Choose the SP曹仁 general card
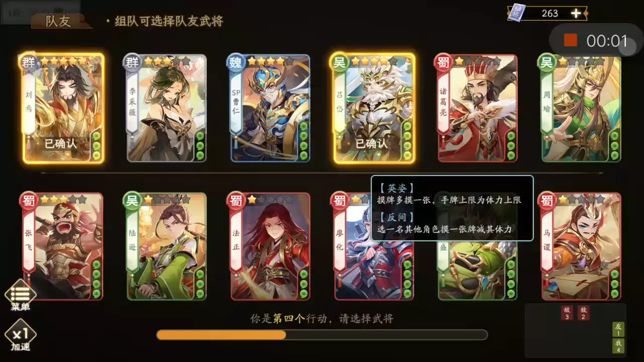 point(270,108)
